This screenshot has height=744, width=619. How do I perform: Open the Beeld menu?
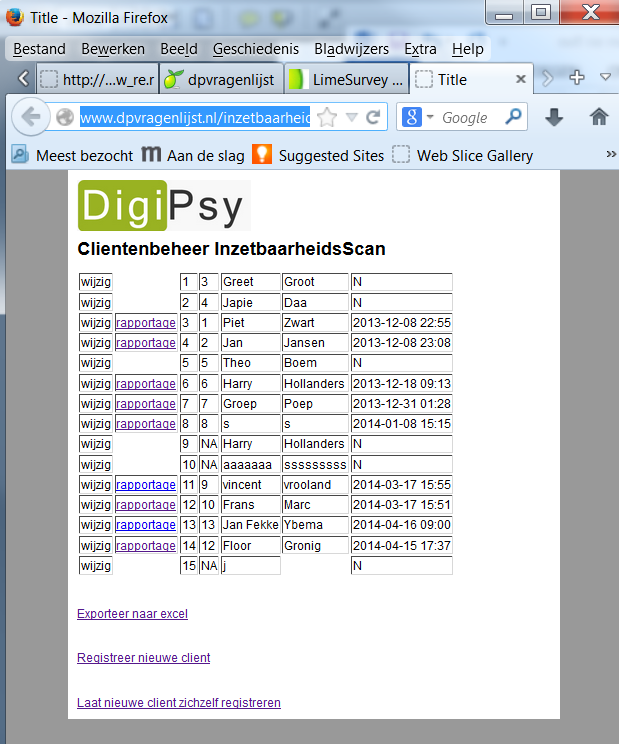179,49
